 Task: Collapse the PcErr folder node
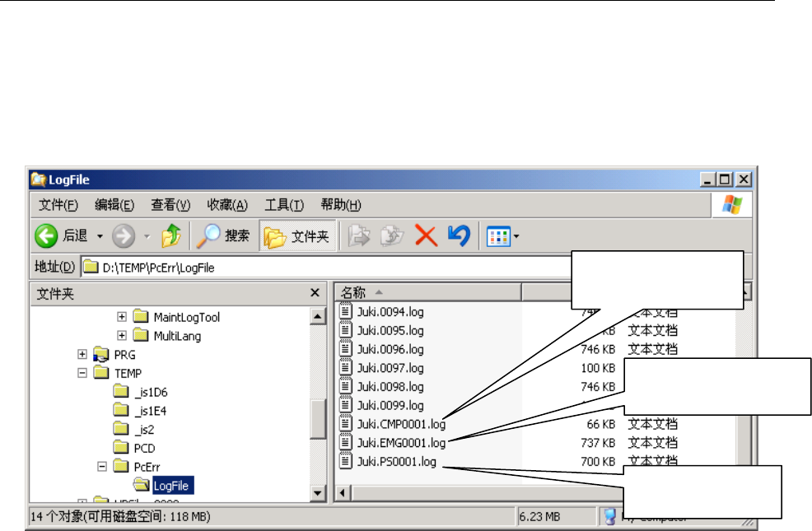(102, 466)
